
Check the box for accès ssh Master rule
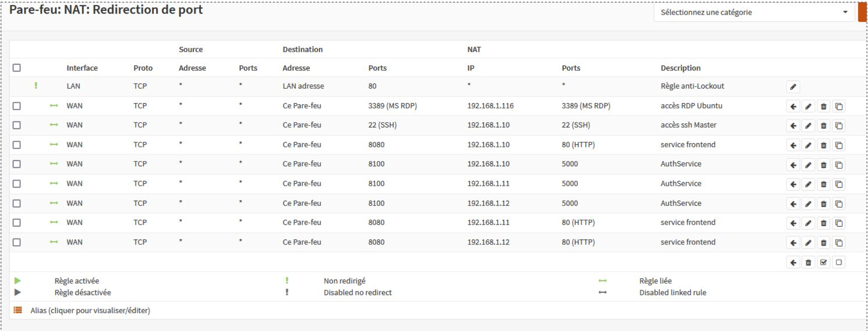click(x=17, y=125)
